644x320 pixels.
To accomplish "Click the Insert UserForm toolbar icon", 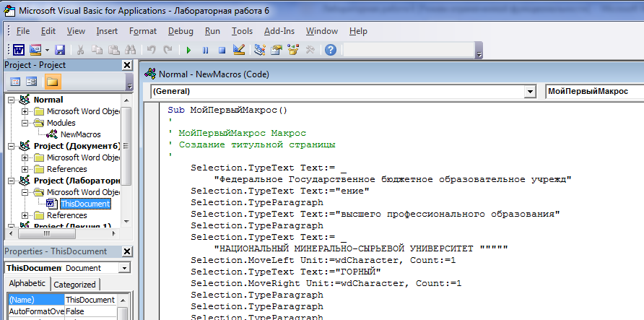I will (x=35, y=50).
